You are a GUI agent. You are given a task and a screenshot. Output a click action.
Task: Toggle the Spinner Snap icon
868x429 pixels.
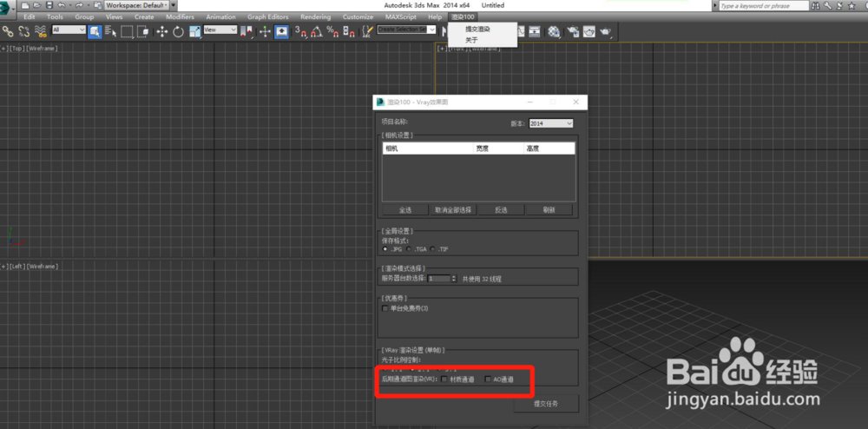coord(349,31)
